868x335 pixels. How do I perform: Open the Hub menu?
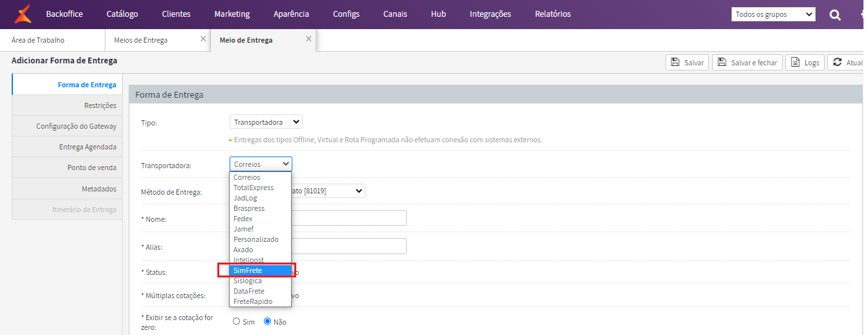438,14
